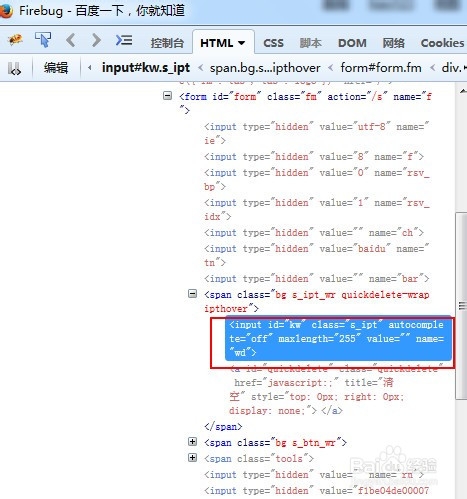Open the 脚本 script tab
This screenshot has height=499, width=467.
click(310, 43)
